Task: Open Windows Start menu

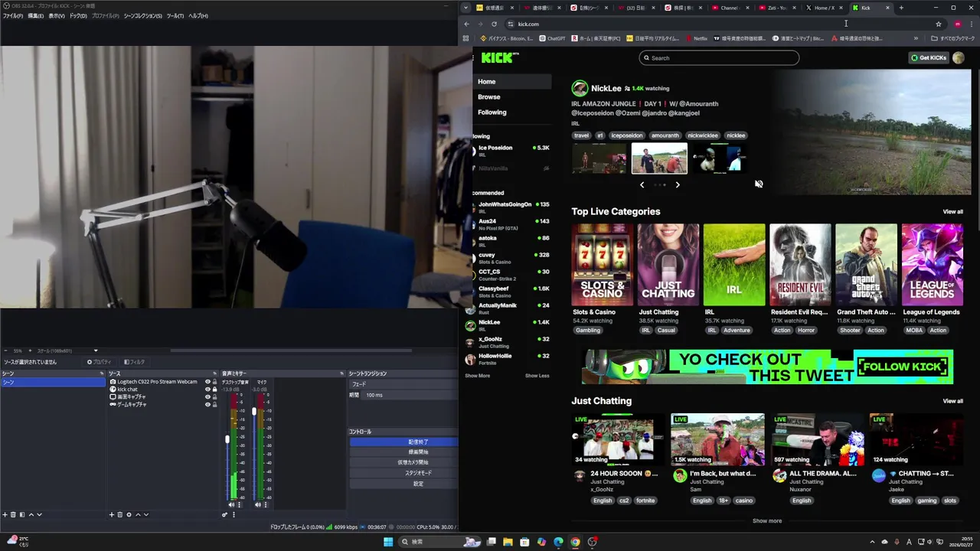Action: pyautogui.click(x=388, y=542)
